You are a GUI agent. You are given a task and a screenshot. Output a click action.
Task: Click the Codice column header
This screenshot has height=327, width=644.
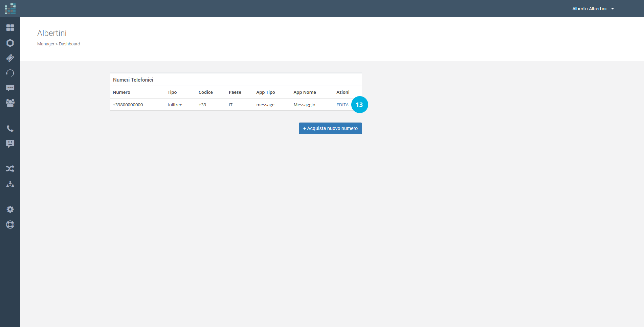click(206, 92)
